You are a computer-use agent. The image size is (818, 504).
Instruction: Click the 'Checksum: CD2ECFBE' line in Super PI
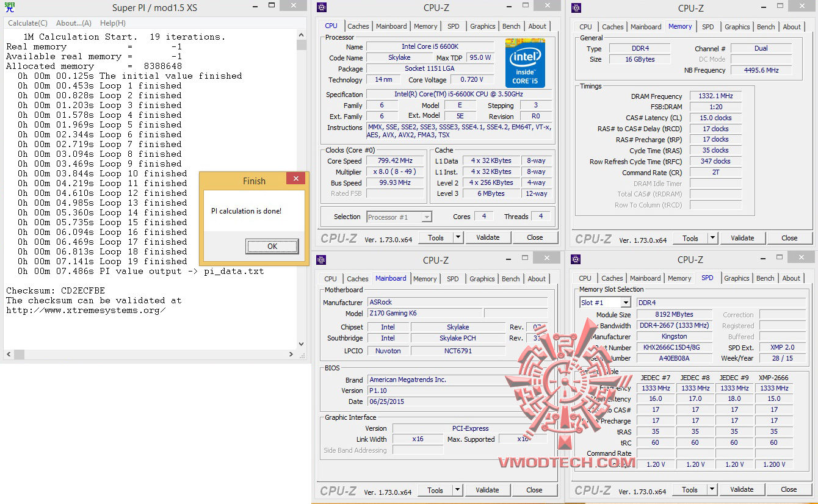click(56, 290)
